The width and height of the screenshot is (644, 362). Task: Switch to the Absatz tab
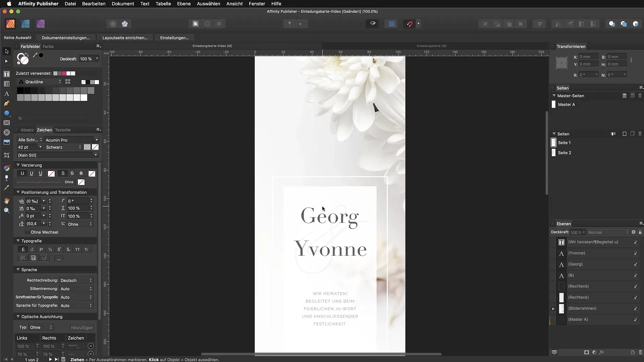tap(27, 130)
